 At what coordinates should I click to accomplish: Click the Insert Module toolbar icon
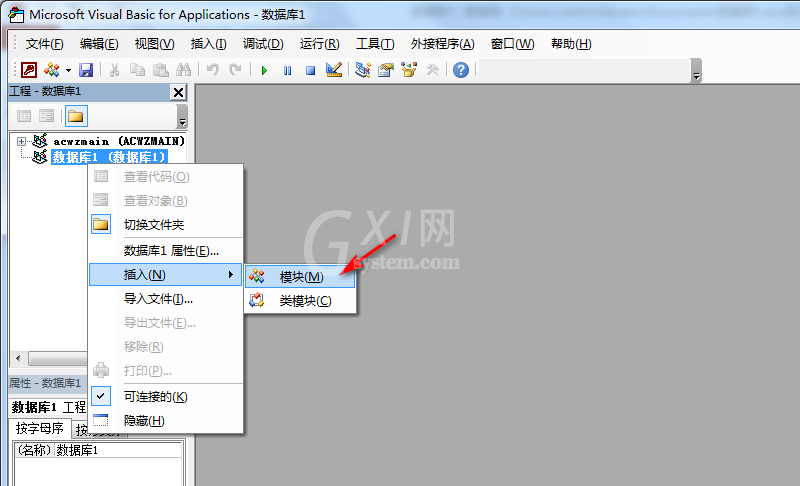pos(52,70)
